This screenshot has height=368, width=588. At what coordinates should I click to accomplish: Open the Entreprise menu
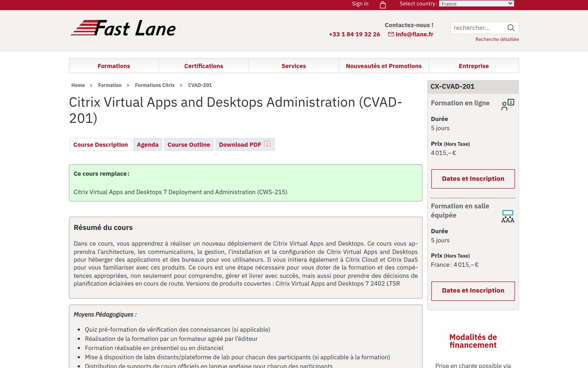pyautogui.click(x=474, y=66)
